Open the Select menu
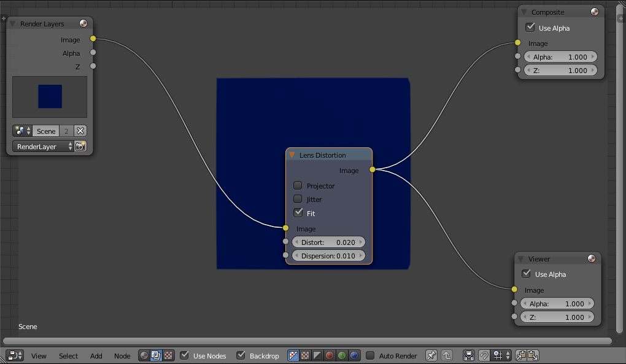 68,355
